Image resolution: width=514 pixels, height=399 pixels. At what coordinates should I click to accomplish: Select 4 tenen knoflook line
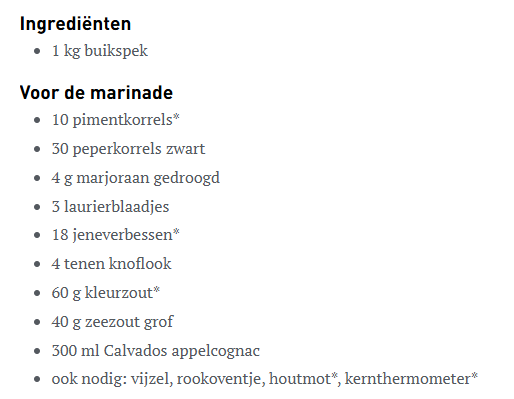click(x=111, y=264)
